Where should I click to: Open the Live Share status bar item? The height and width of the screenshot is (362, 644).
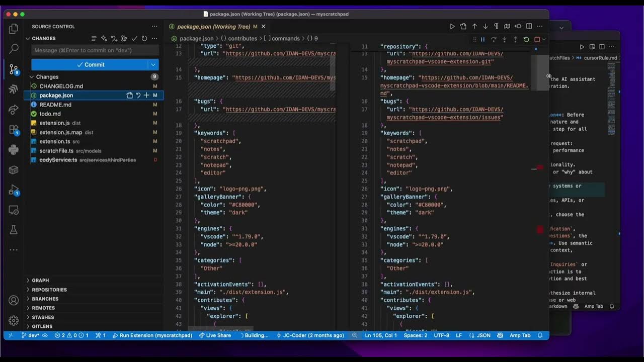pyautogui.click(x=215, y=335)
